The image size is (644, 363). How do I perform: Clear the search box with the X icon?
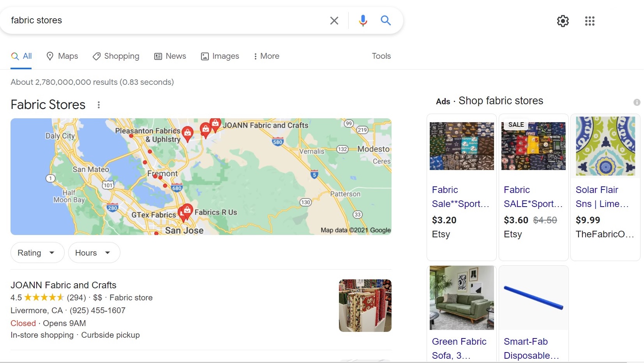334,20
